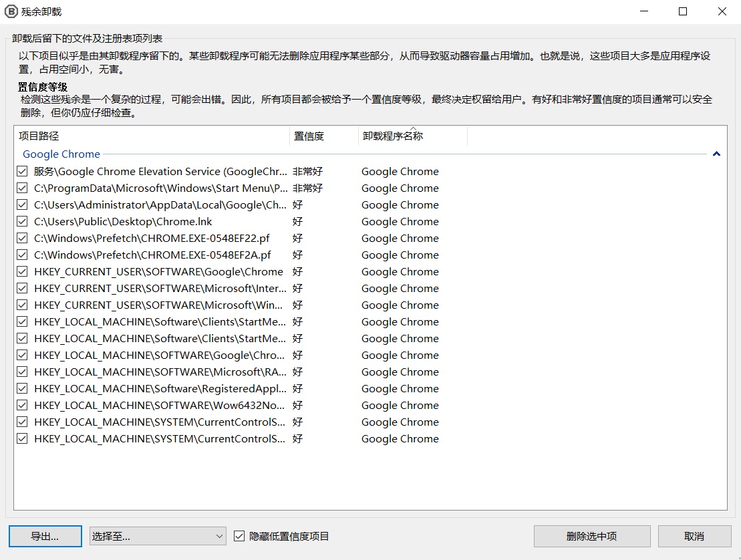Toggle checkbox for Chrome.lnk desktop shortcut
The width and height of the screenshot is (741, 560).
pos(22,222)
